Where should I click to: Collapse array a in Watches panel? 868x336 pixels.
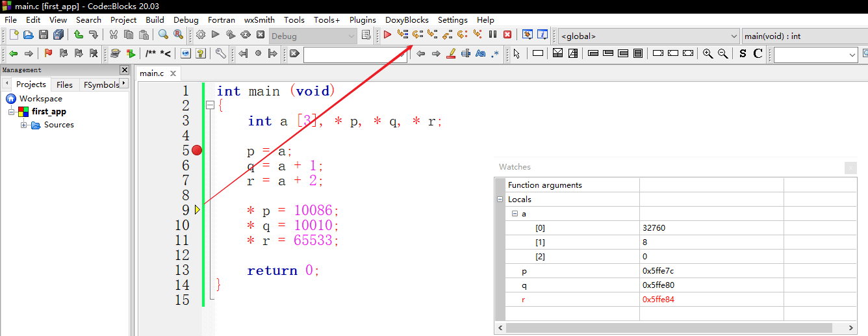514,214
